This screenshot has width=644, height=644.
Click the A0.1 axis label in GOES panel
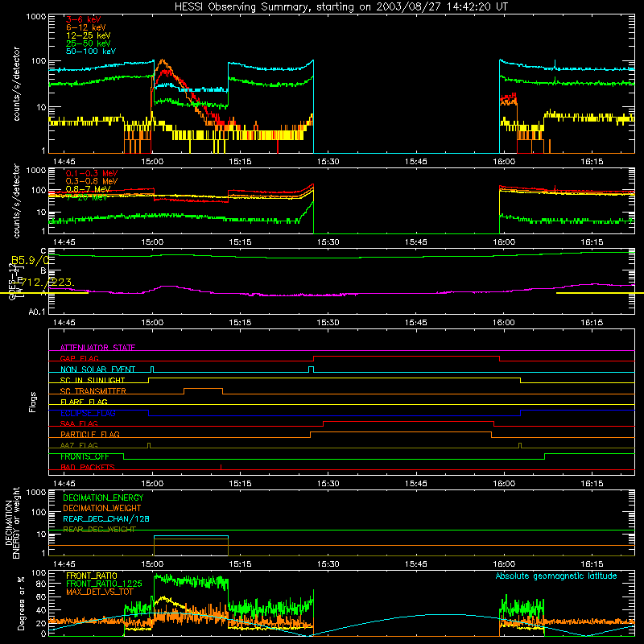click(x=36, y=312)
